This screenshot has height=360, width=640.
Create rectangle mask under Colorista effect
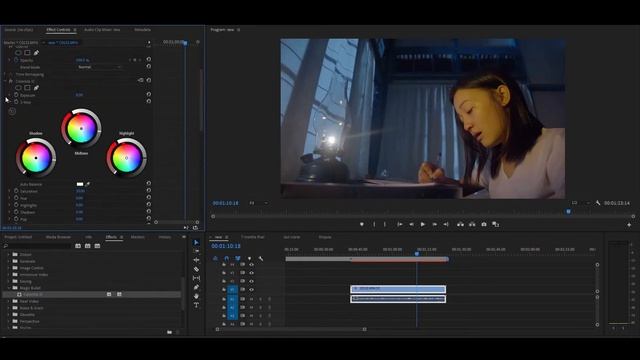tap(27, 88)
